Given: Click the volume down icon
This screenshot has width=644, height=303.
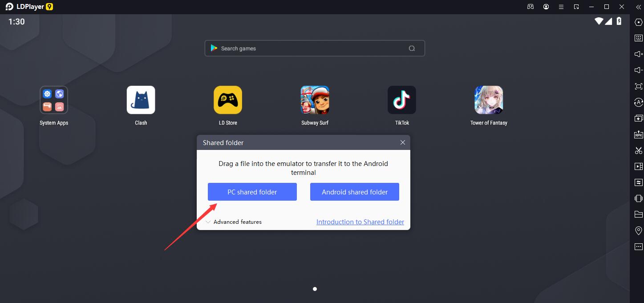Looking at the screenshot, I should coord(638,70).
